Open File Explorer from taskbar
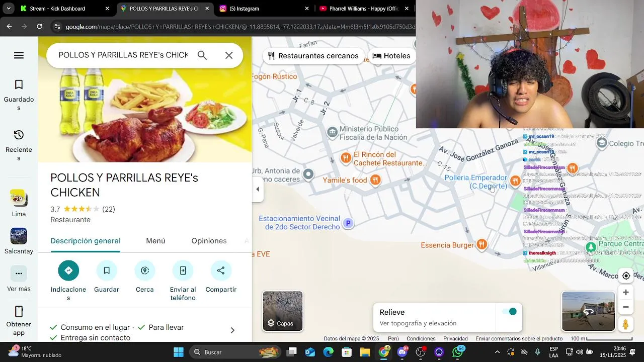Viewport: 644px width, 362px height. (x=365, y=352)
